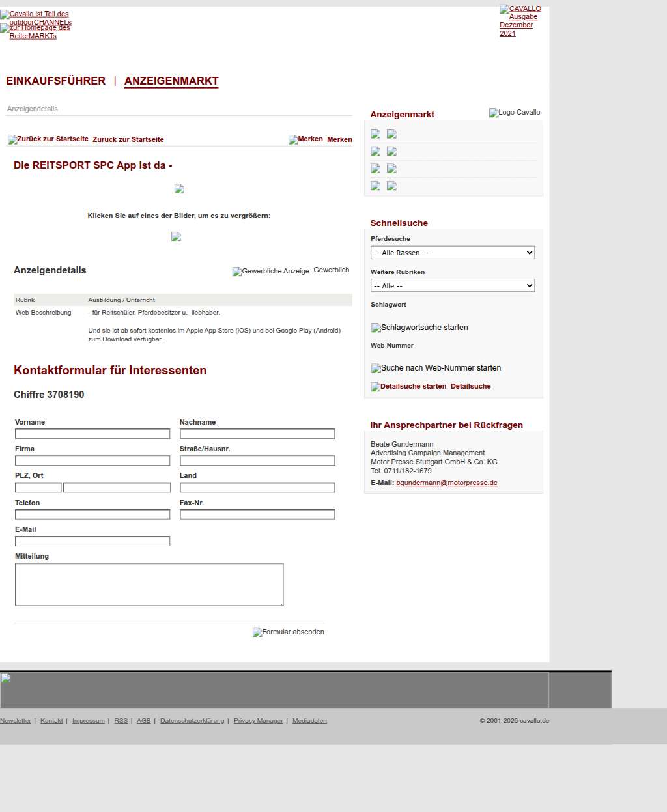Open the Newsletter footer link
667x812 pixels.
(16, 721)
